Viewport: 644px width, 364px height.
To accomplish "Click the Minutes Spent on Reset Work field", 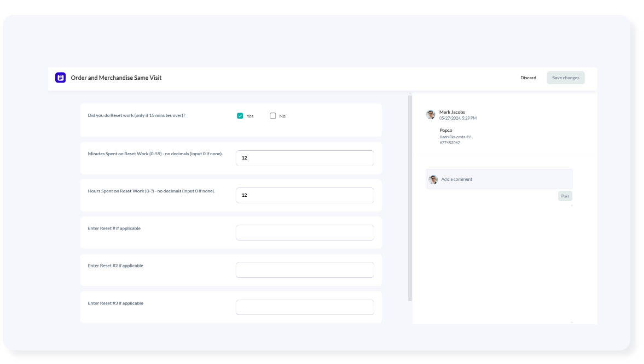I will pos(305,158).
